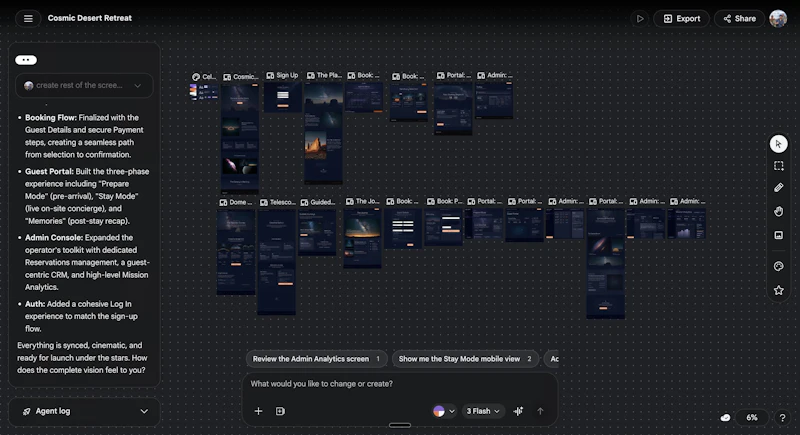This screenshot has width=800, height=435.
Task: Choose 'Show me the Stay Mode mobile view' suggestion
Action: point(465,359)
